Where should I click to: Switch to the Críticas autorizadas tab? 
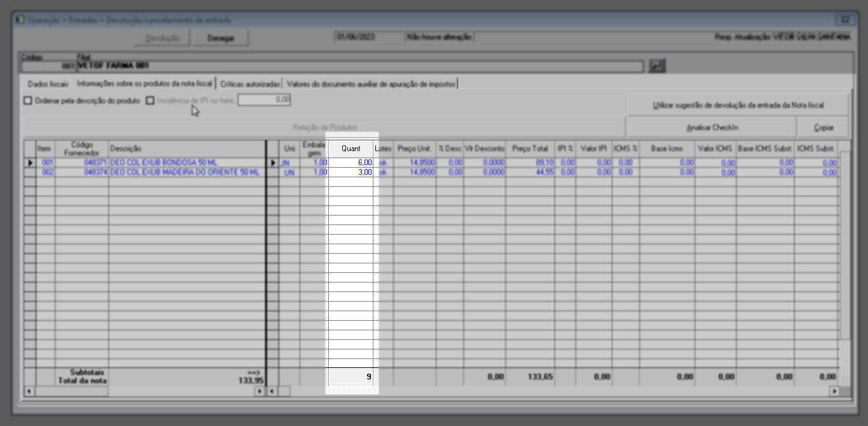(250, 84)
